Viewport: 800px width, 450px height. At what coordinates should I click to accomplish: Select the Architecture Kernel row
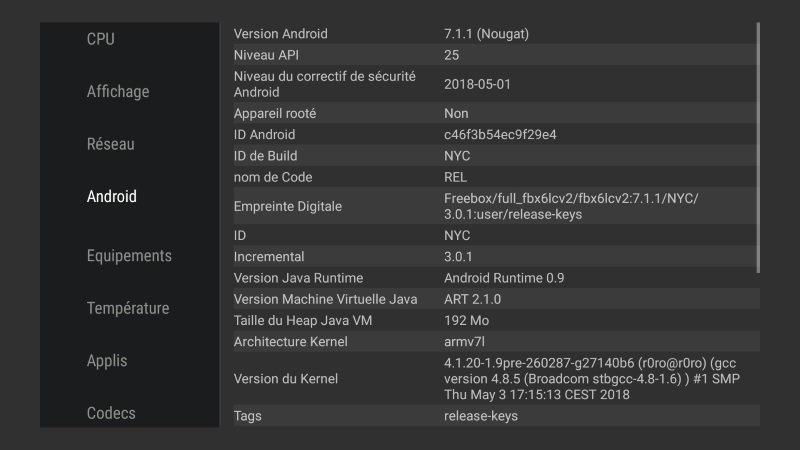[490, 342]
